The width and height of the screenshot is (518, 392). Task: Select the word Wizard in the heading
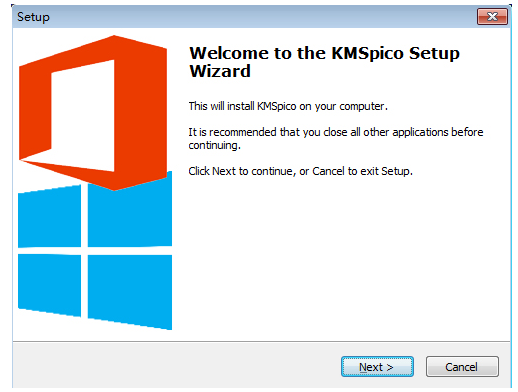click(220, 71)
